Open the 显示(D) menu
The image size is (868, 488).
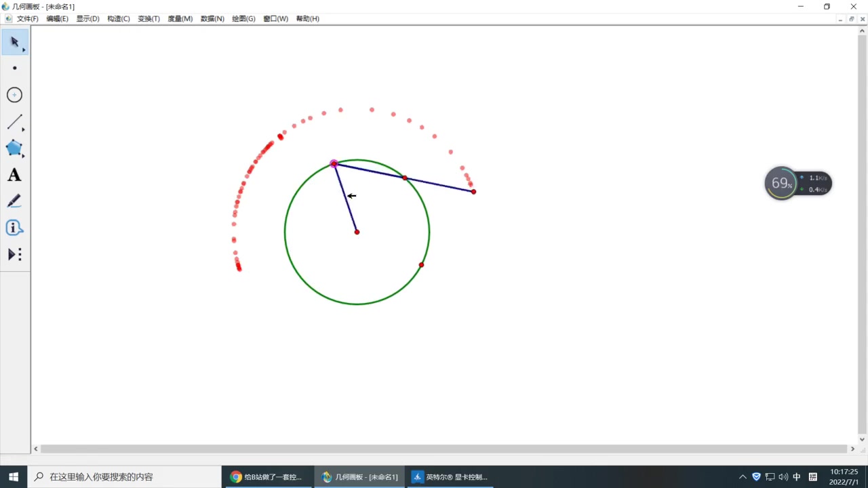click(x=87, y=19)
